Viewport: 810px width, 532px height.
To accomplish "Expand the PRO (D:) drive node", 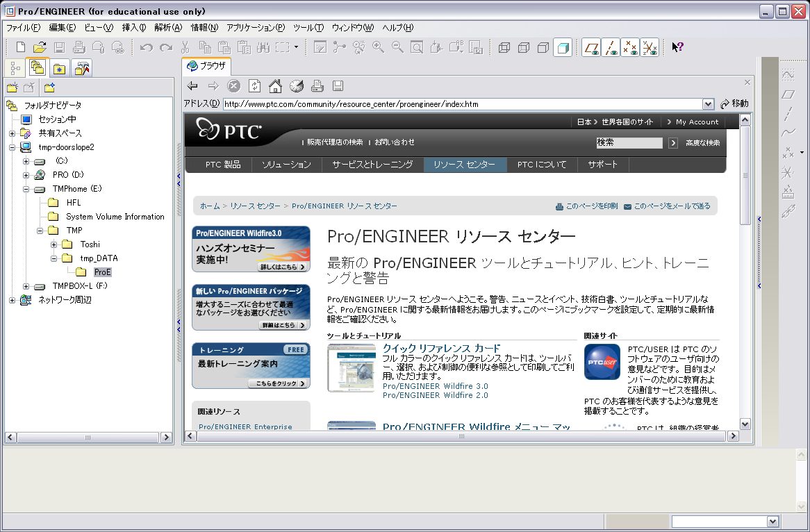I will tap(26, 175).
